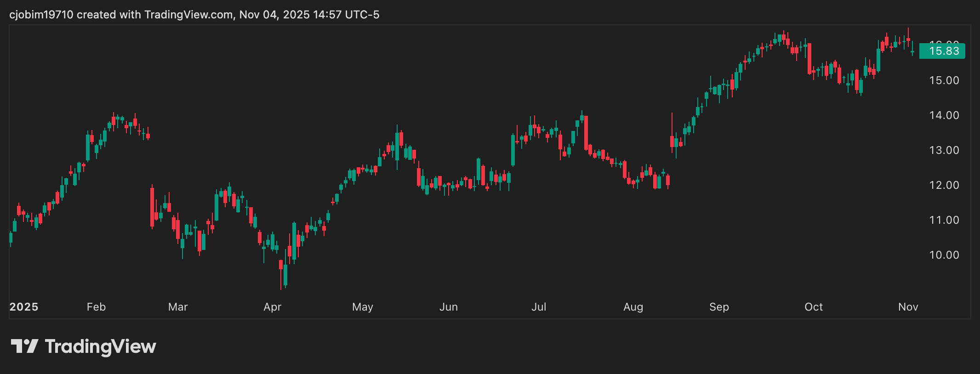Select the current price label 15.83
The image size is (980, 374).
942,51
